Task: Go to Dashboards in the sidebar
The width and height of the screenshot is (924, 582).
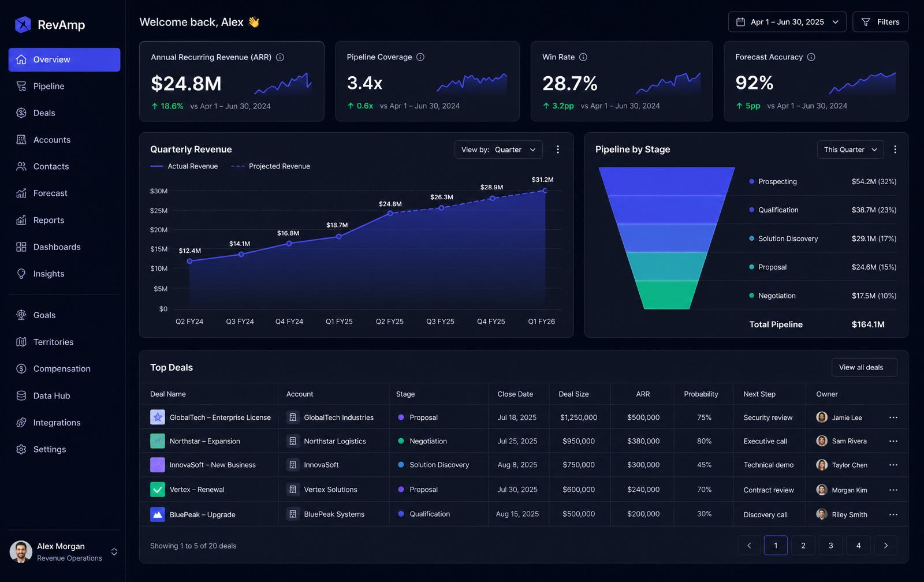Action: (x=65, y=247)
